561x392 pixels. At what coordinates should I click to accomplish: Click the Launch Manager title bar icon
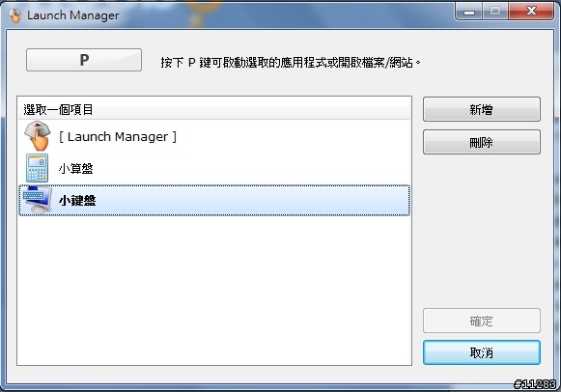click(x=15, y=15)
